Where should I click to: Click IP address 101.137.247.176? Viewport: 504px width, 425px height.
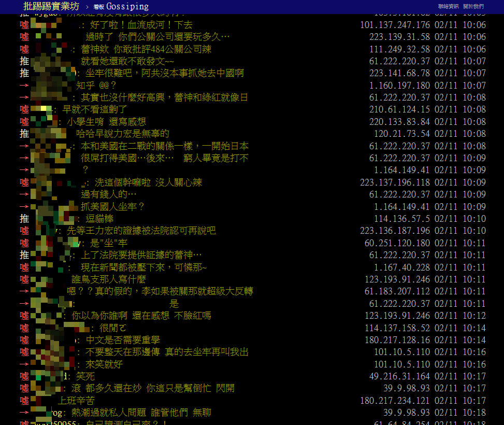(x=395, y=25)
